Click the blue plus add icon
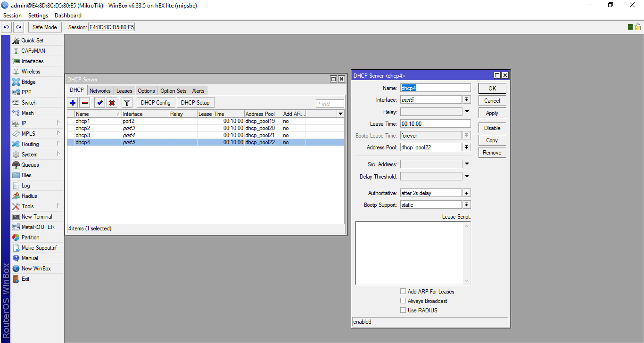This screenshot has height=343, width=644. point(73,103)
